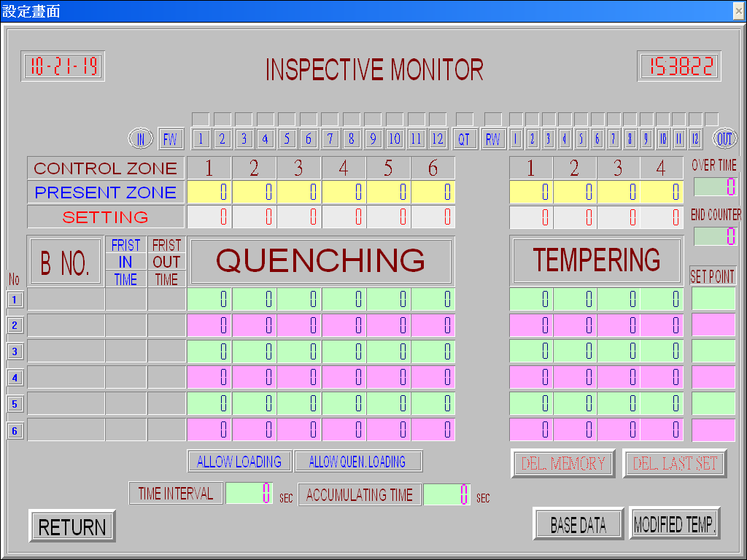747x560 pixels.
Task: Click the QT transfer icon
Action: click(465, 139)
